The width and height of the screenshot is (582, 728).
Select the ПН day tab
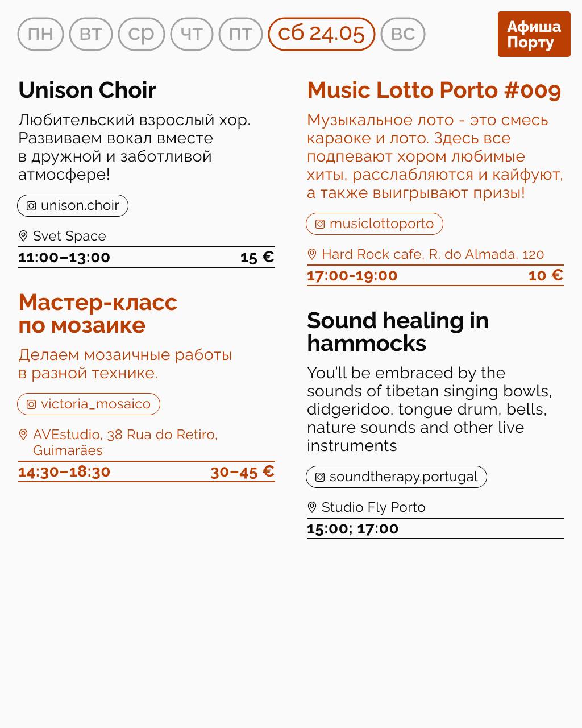pyautogui.click(x=40, y=34)
